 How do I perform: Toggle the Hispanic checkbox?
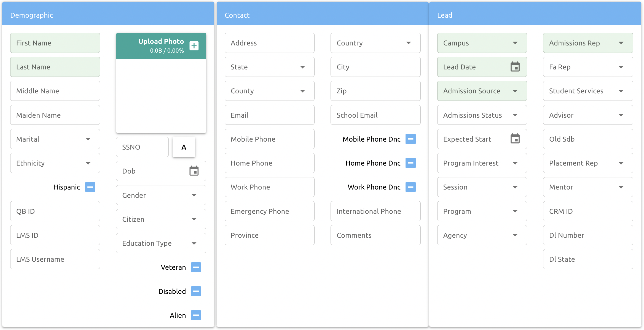(90, 187)
